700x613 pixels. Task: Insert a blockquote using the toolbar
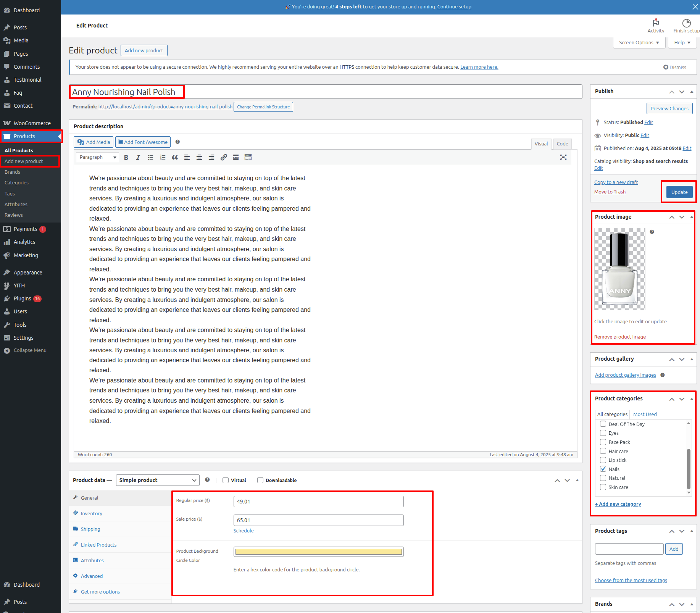pyautogui.click(x=175, y=157)
